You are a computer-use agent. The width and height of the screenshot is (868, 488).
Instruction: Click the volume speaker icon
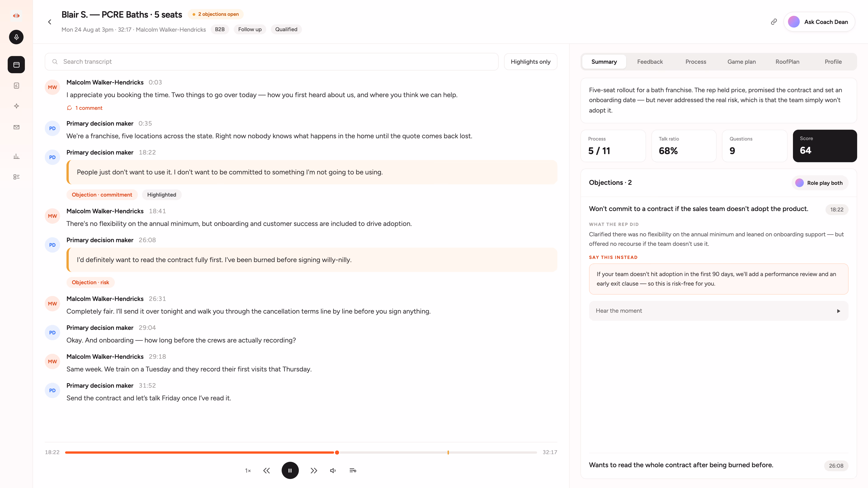(333, 470)
